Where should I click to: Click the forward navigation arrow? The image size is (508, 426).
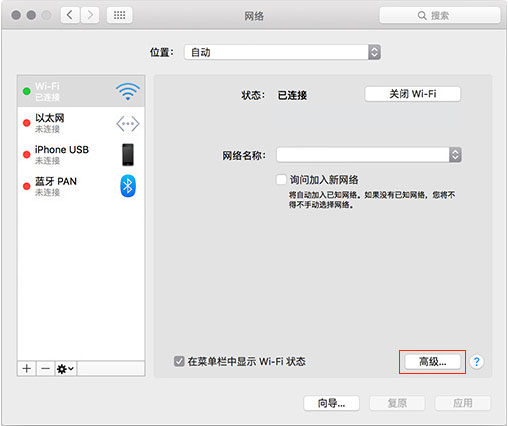(x=90, y=15)
